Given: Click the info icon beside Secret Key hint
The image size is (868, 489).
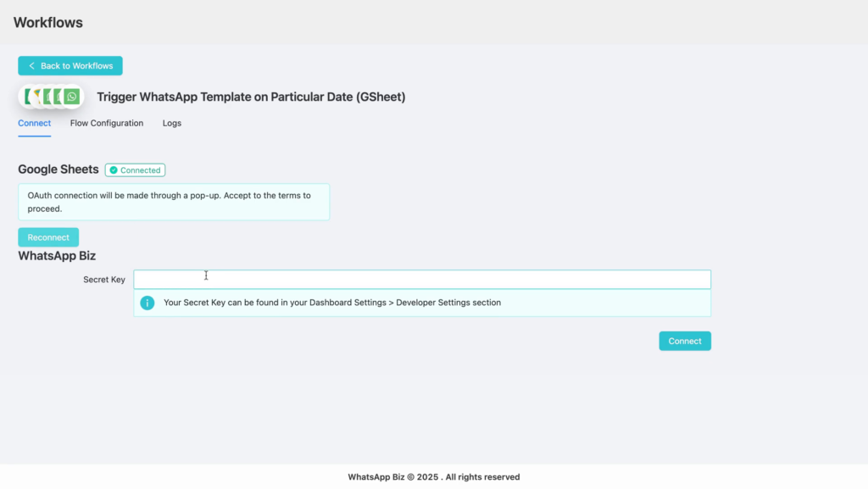Looking at the screenshot, I should (147, 303).
